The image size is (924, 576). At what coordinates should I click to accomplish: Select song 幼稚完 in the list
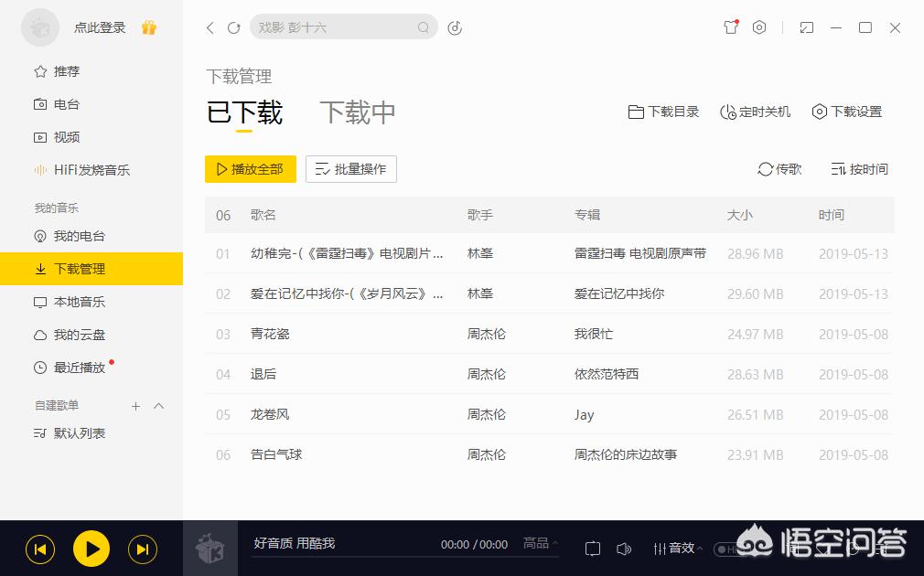tap(347, 254)
